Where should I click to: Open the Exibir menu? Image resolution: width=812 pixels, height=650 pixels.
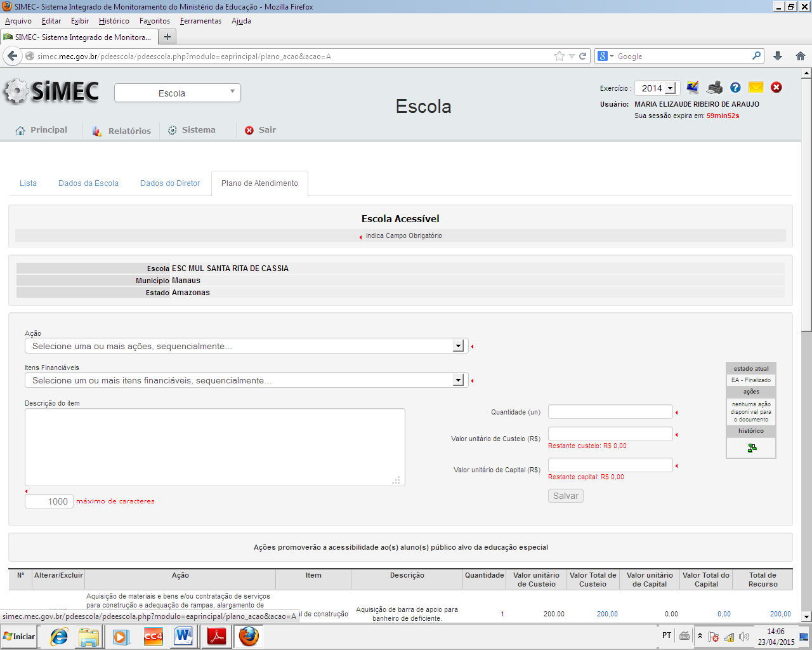click(x=80, y=21)
